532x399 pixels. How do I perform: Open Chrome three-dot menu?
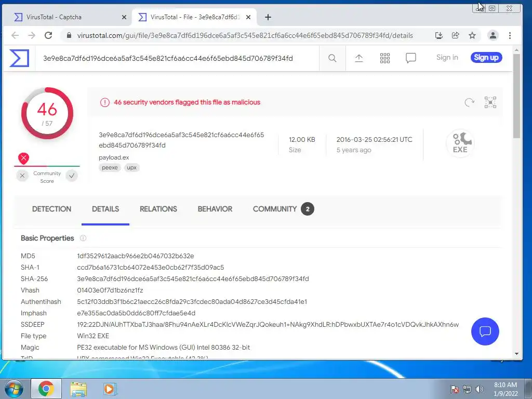[x=510, y=35]
